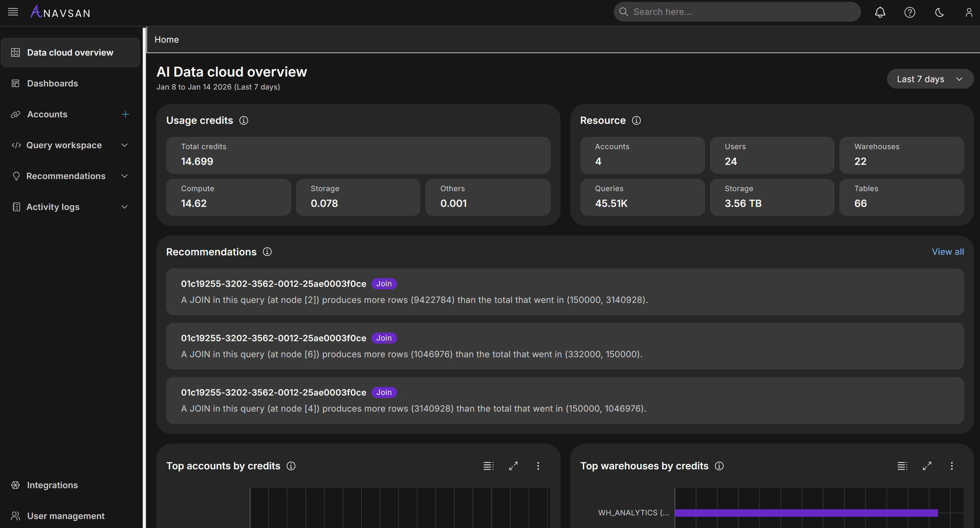Image resolution: width=980 pixels, height=528 pixels.
Task: Open the navigation hamburger menu
Action: tap(13, 12)
